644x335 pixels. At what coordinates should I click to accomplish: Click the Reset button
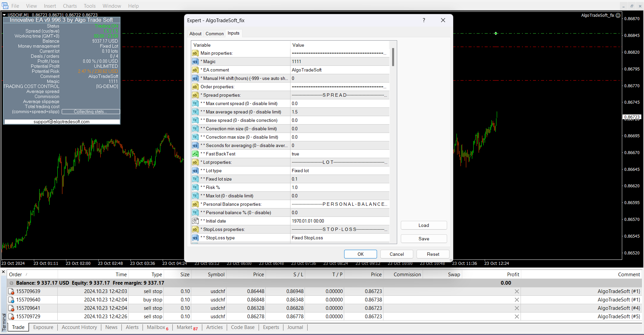(x=433, y=254)
